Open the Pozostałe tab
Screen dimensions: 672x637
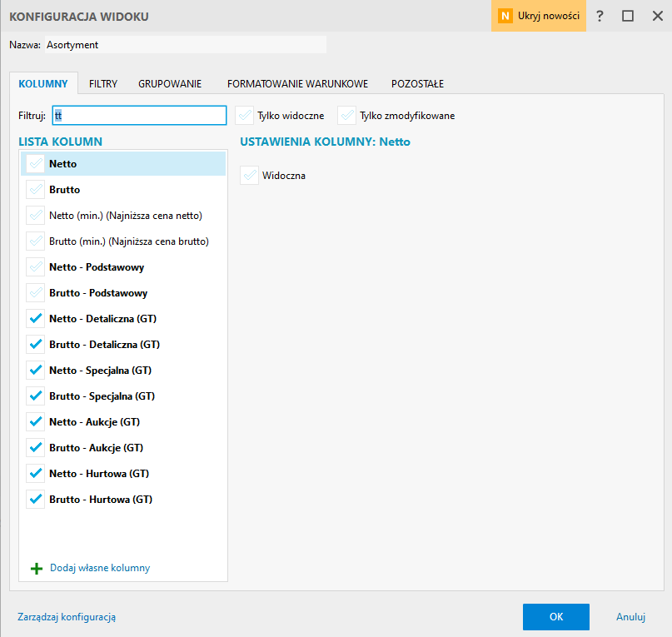point(417,84)
